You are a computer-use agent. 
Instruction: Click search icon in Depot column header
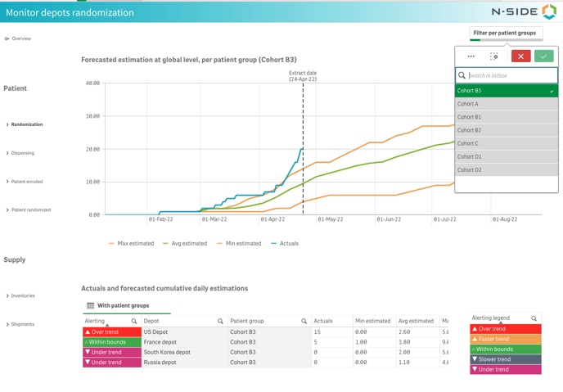[220, 322]
